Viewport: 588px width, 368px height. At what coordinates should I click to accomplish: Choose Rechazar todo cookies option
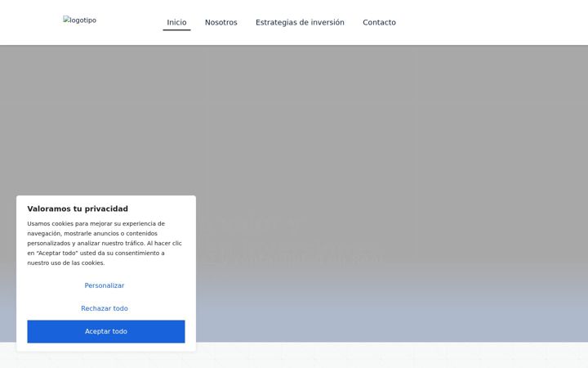coord(105,308)
